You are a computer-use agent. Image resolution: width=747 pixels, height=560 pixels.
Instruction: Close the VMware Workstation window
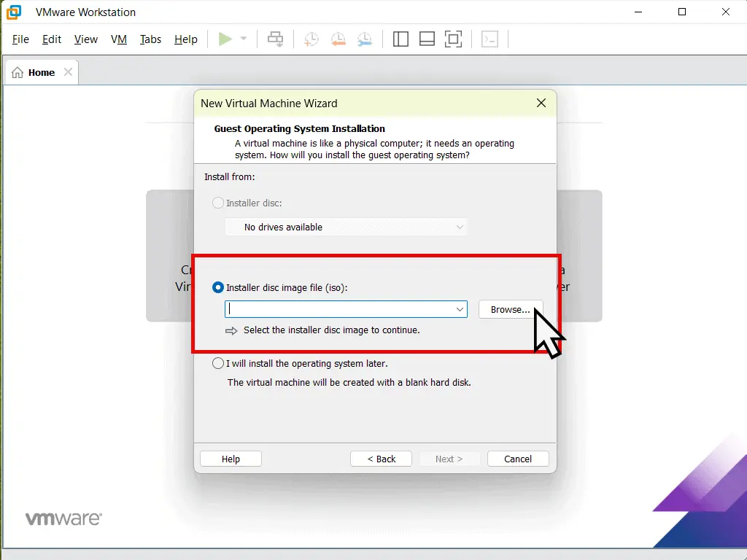(x=726, y=12)
